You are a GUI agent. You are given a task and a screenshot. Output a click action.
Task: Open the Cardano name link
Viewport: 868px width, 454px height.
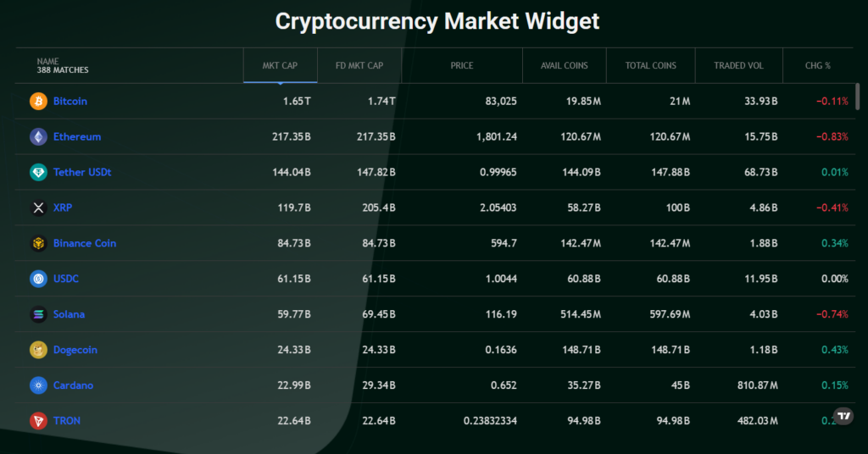click(73, 386)
